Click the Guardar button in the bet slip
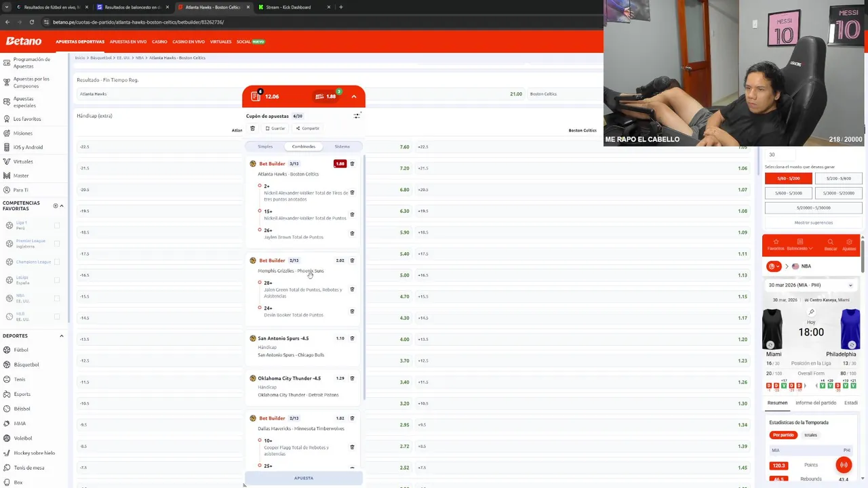The height and width of the screenshot is (488, 868). pyautogui.click(x=275, y=128)
